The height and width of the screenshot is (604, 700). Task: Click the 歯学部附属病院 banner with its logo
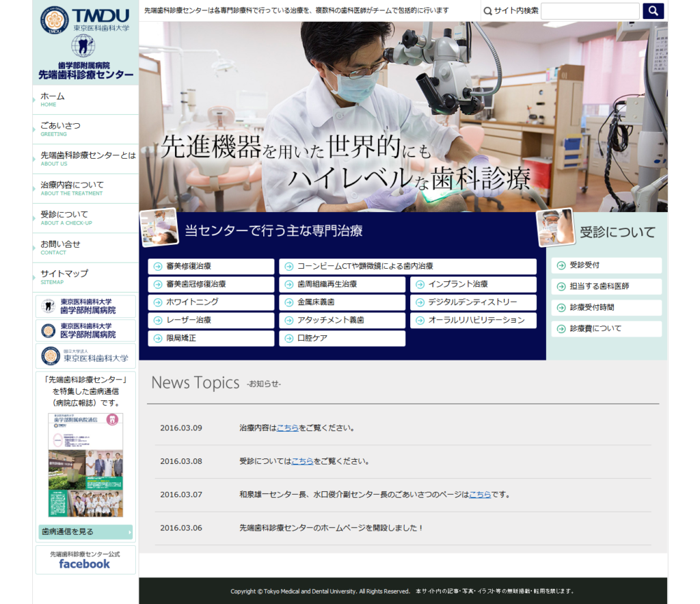(85, 306)
